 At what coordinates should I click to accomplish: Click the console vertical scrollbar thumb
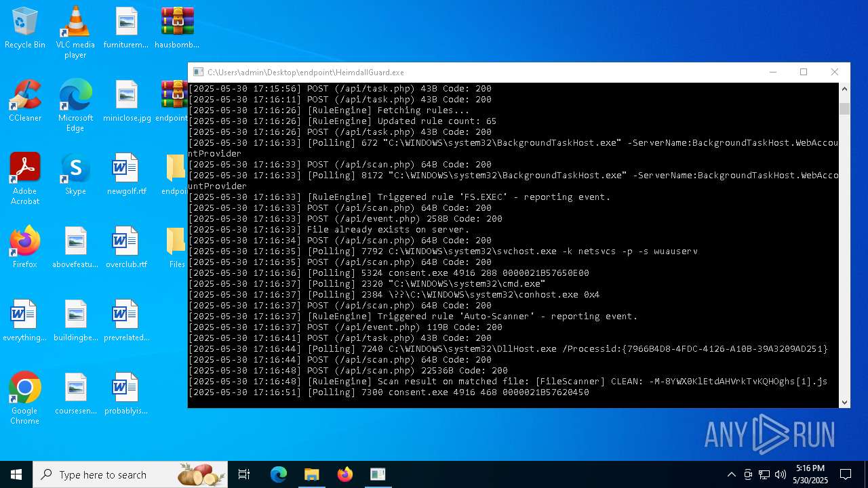[844, 109]
